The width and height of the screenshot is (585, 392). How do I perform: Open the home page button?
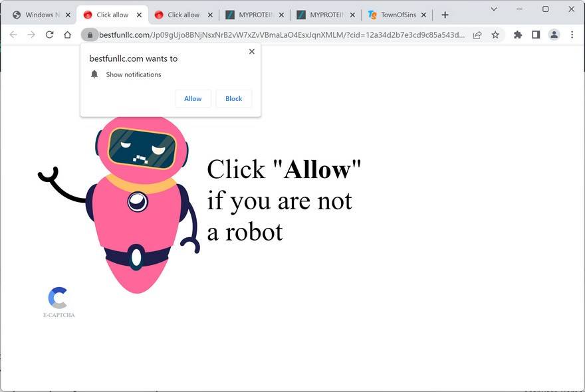tap(67, 35)
